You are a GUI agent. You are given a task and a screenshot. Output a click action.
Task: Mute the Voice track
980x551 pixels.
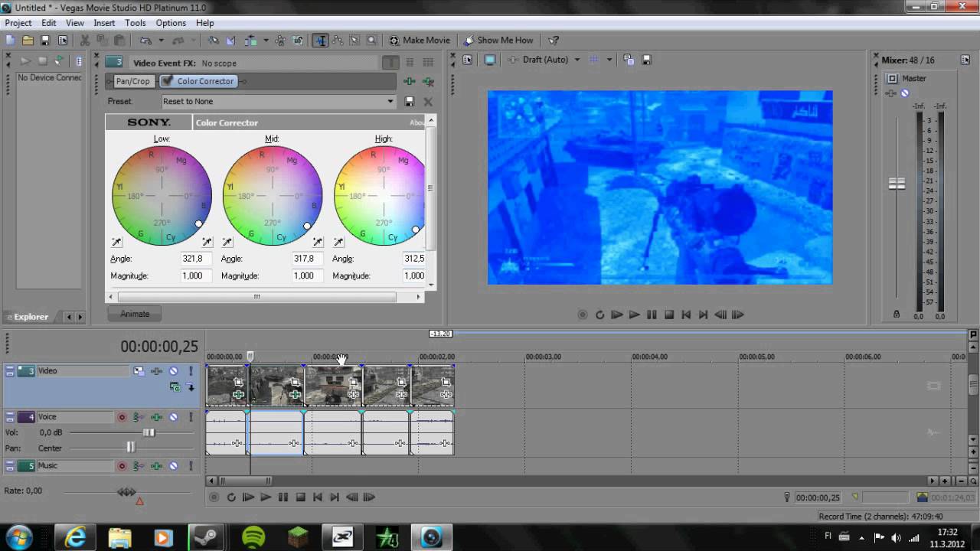point(174,417)
